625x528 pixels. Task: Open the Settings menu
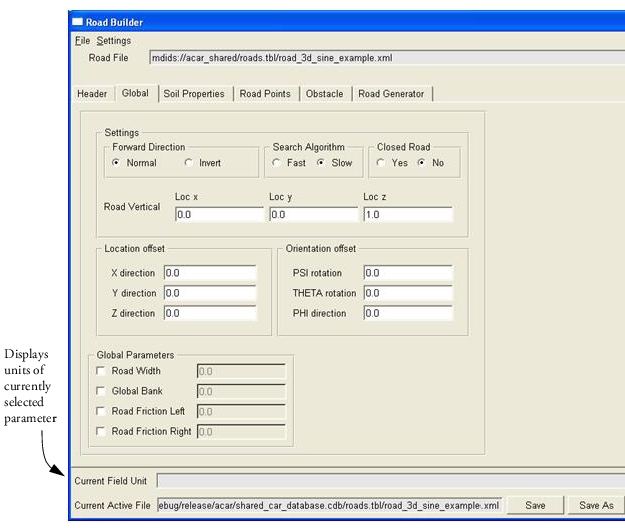114,41
